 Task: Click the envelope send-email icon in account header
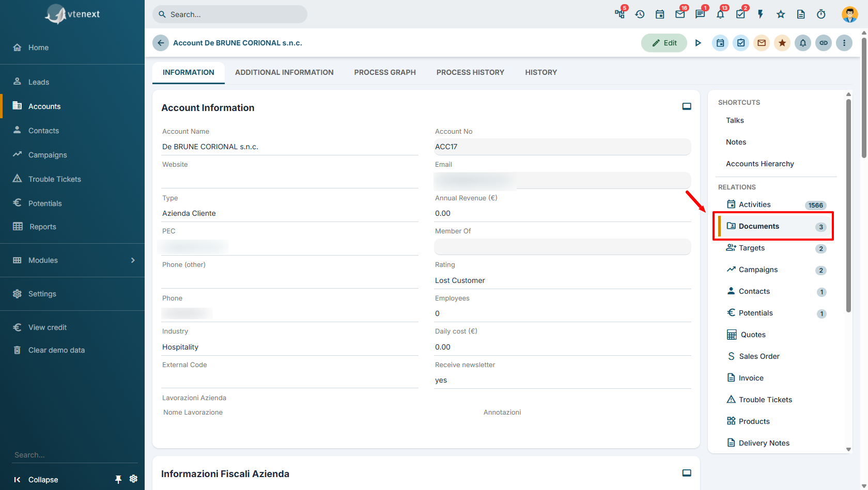pyautogui.click(x=762, y=43)
